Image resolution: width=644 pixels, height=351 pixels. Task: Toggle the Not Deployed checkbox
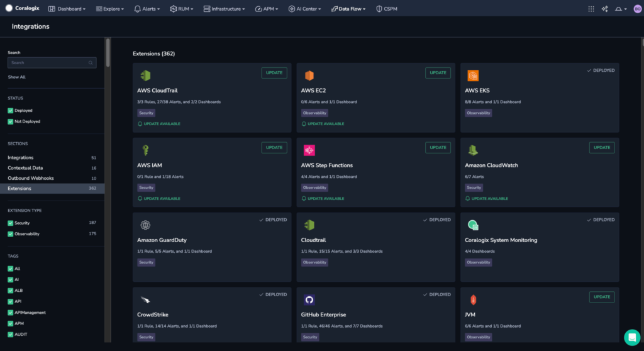(10, 121)
